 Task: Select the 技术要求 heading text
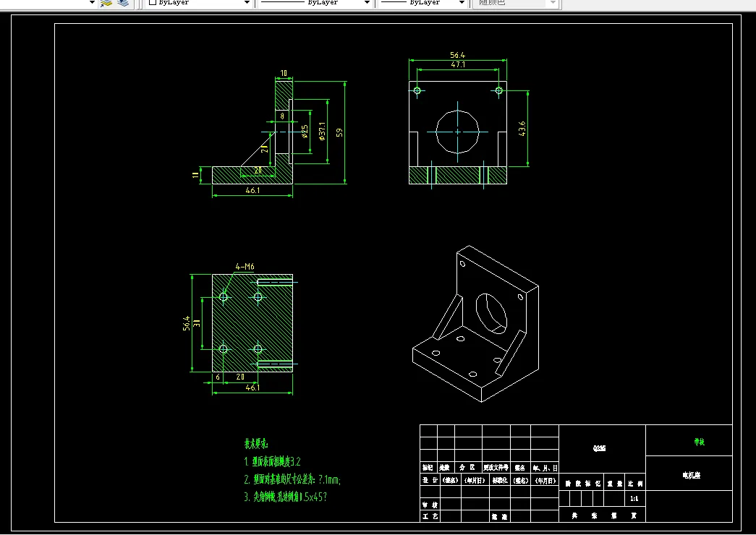[x=256, y=443]
